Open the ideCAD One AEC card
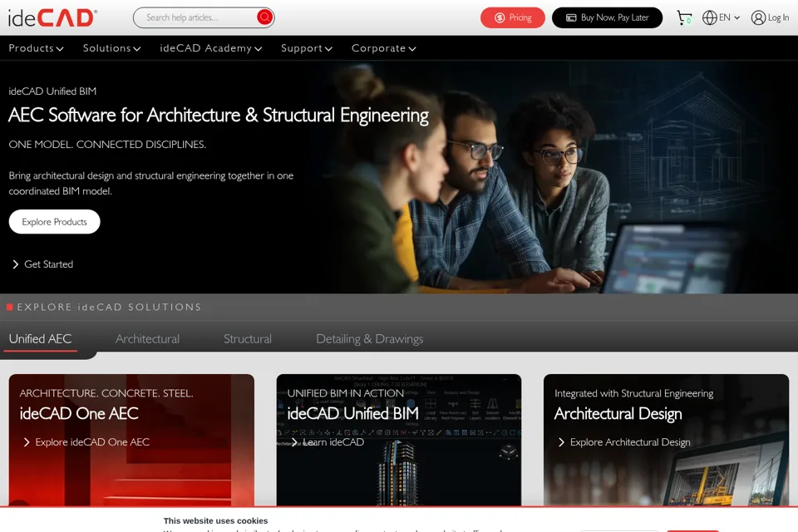Screen dimensions: 798x532 [x=131, y=441]
